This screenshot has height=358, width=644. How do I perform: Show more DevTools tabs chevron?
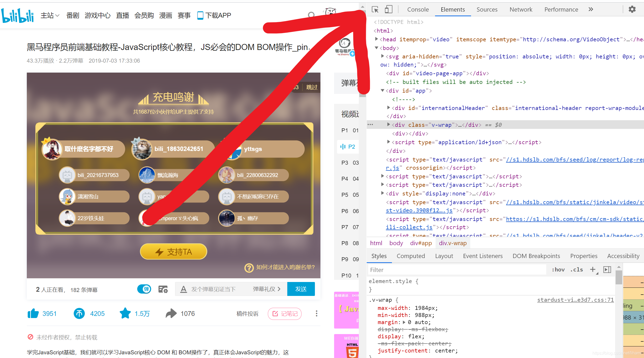(591, 9)
